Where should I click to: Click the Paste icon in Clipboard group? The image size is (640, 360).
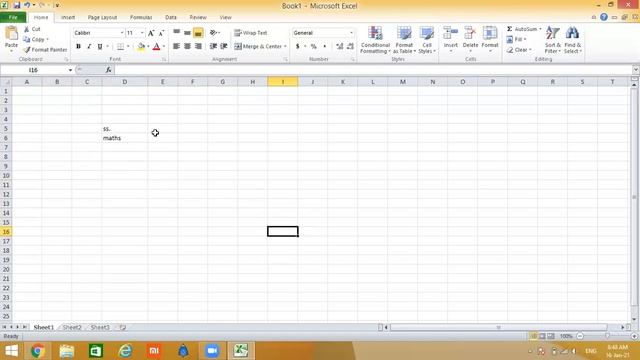coord(11,34)
